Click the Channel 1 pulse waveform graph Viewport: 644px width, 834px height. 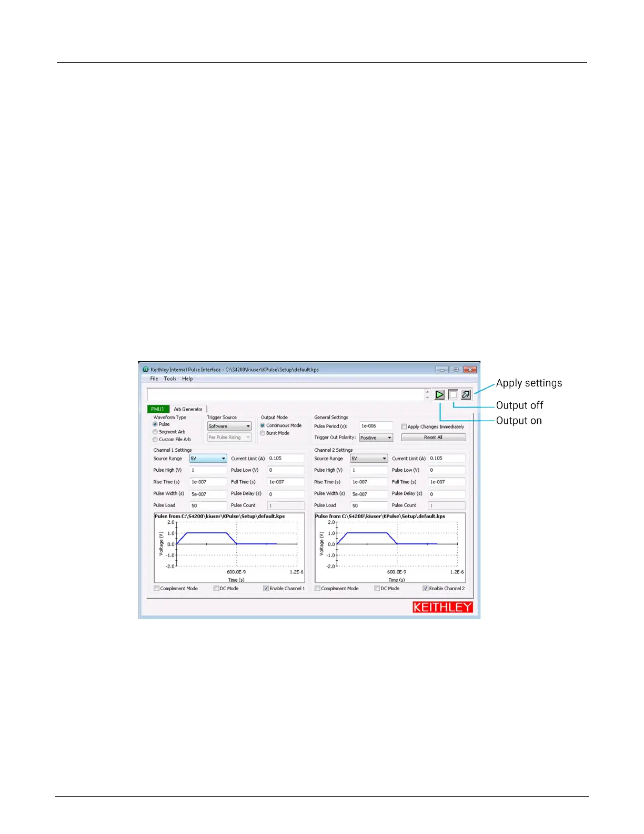229,548
